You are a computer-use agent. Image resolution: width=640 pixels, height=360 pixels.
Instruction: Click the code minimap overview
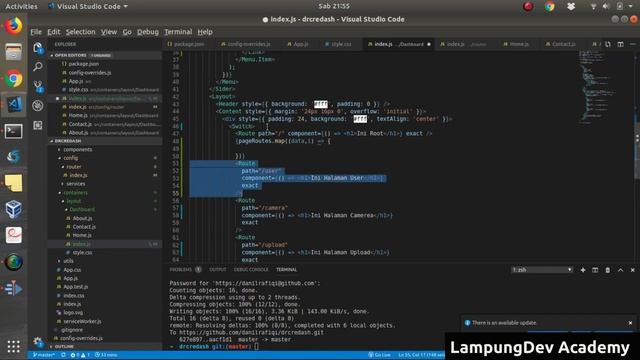(596, 88)
